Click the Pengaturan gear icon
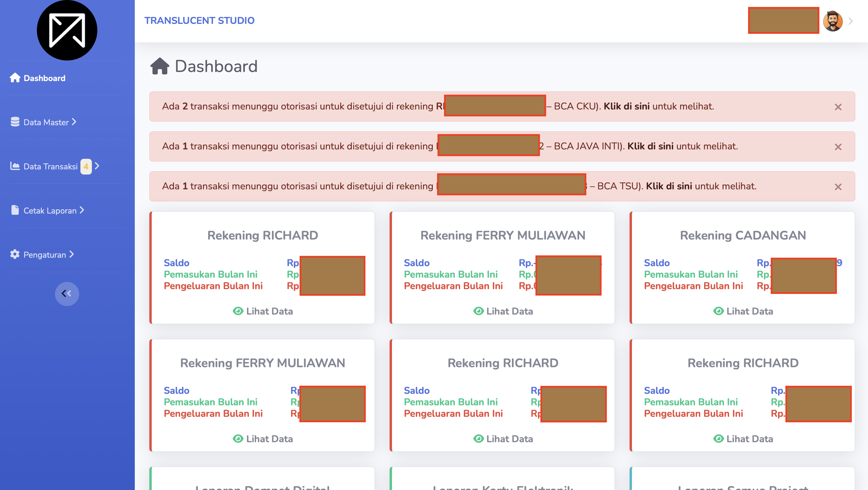The width and height of the screenshot is (868, 490). 15,254
